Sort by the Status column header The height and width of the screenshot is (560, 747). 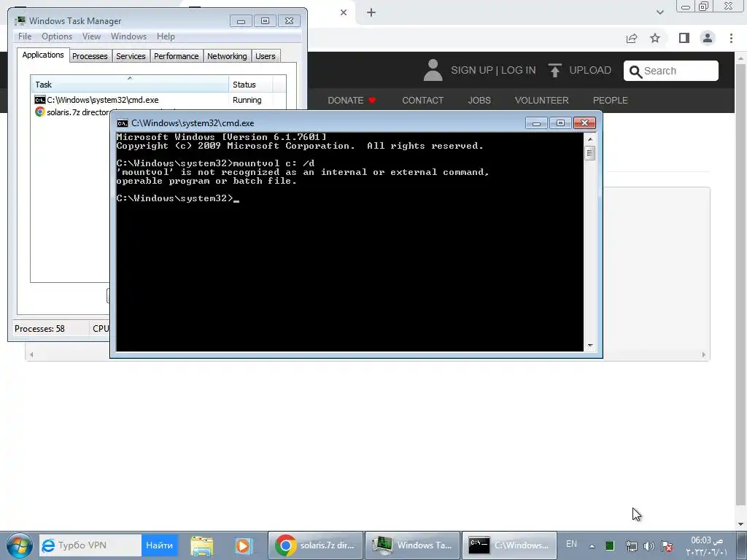251,85
